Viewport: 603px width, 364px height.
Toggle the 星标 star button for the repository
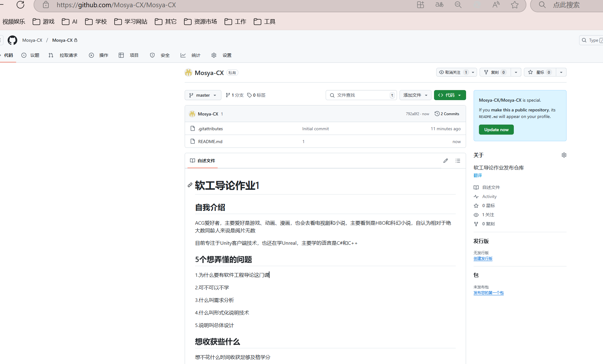point(540,72)
